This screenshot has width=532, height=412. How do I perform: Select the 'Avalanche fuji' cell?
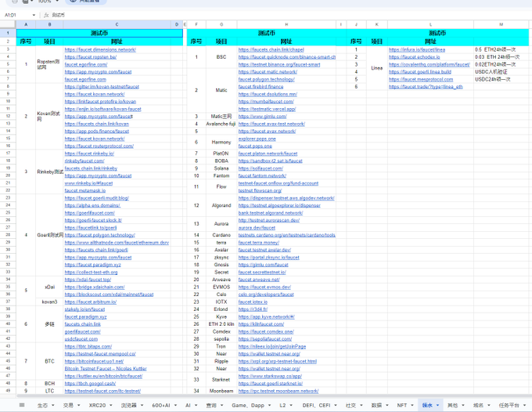coord(221,124)
